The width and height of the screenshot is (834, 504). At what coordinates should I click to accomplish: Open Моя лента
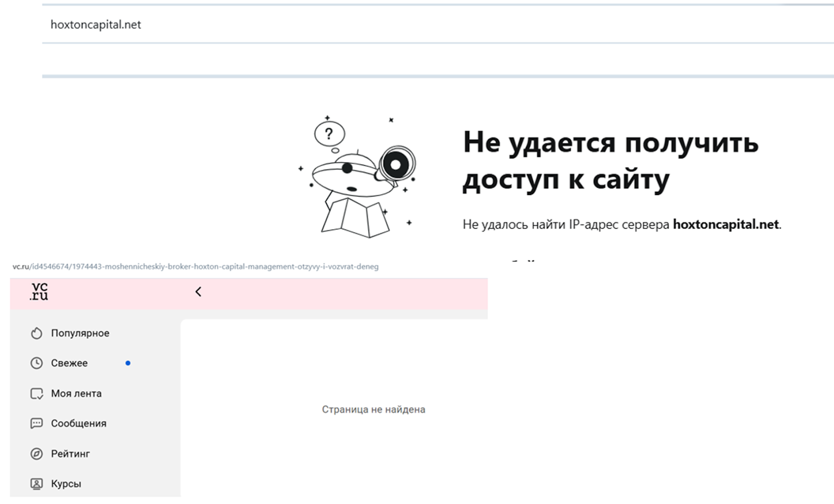[76, 394]
